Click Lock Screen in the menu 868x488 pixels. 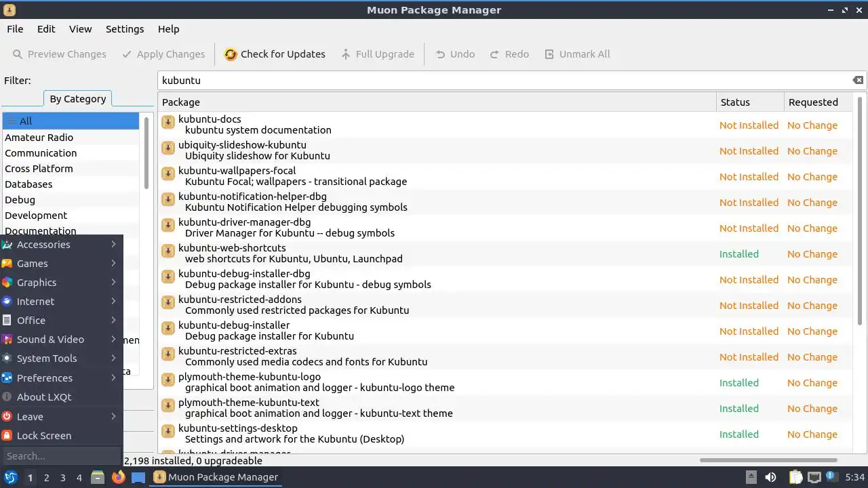coord(62,436)
